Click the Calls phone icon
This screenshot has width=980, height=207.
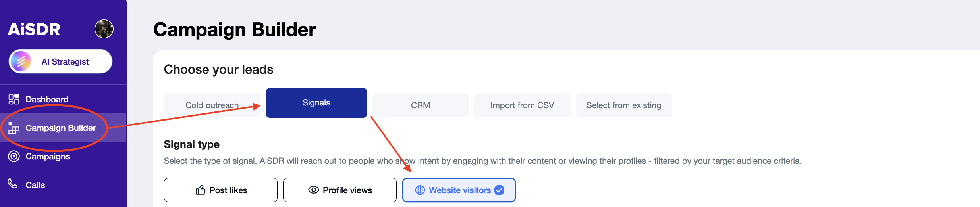click(x=13, y=184)
